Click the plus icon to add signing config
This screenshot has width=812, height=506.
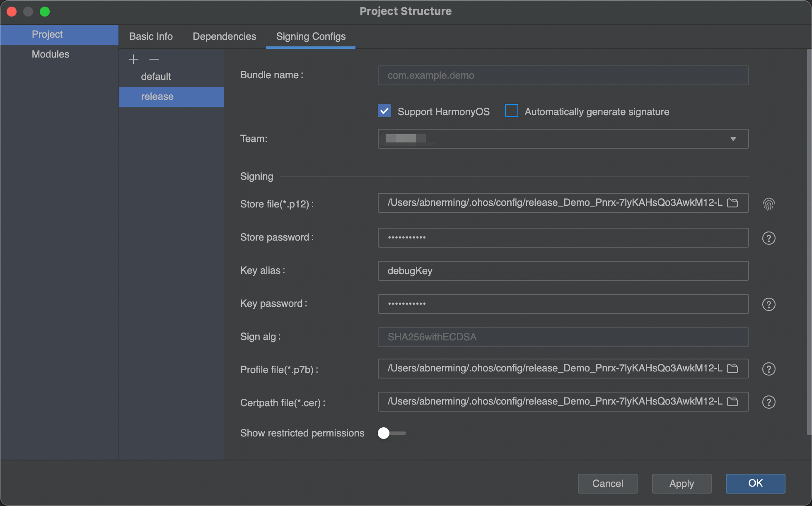pos(133,59)
